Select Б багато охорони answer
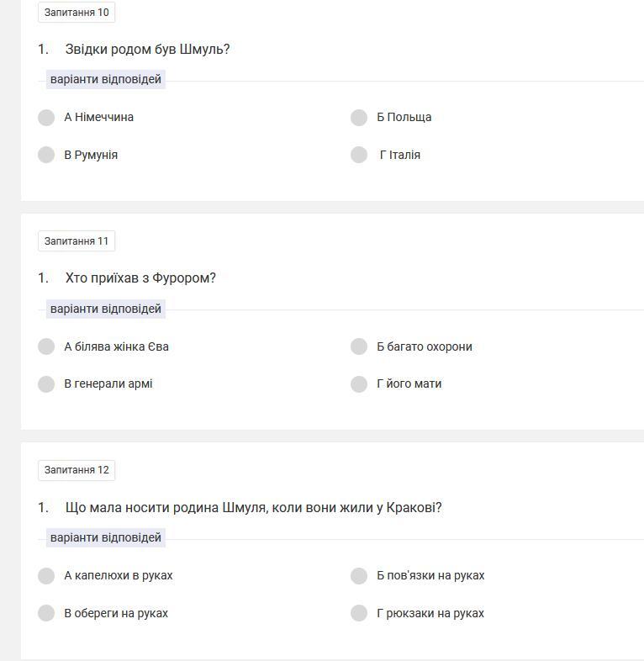 tap(359, 346)
